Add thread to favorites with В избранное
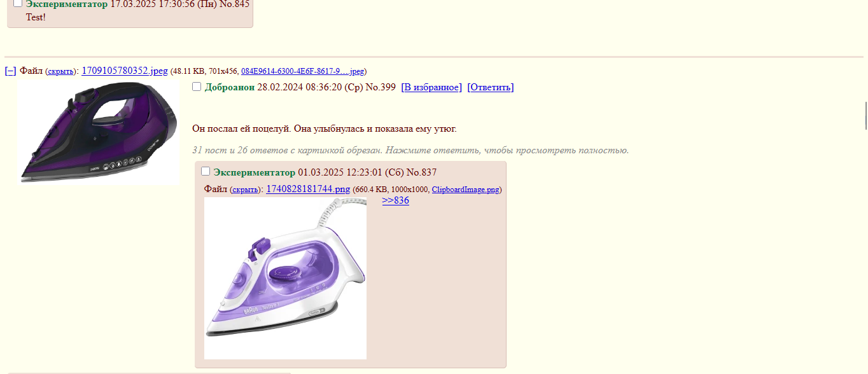 431,87
